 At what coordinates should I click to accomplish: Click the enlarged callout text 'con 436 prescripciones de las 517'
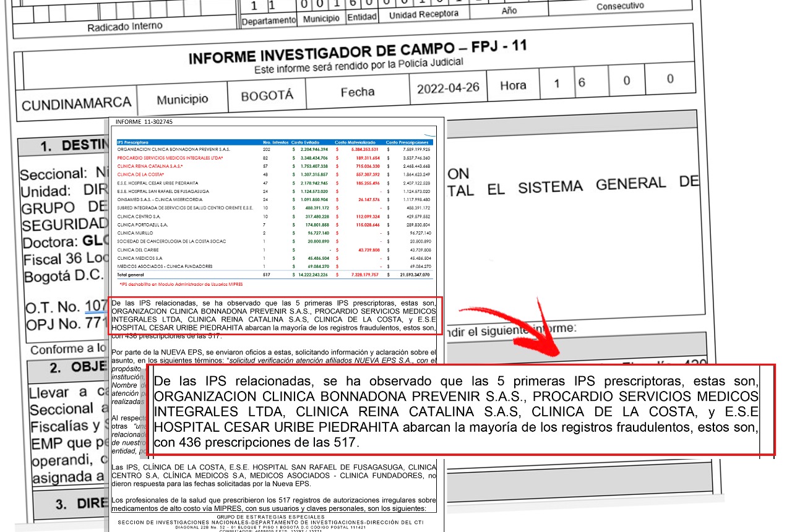click(256, 442)
